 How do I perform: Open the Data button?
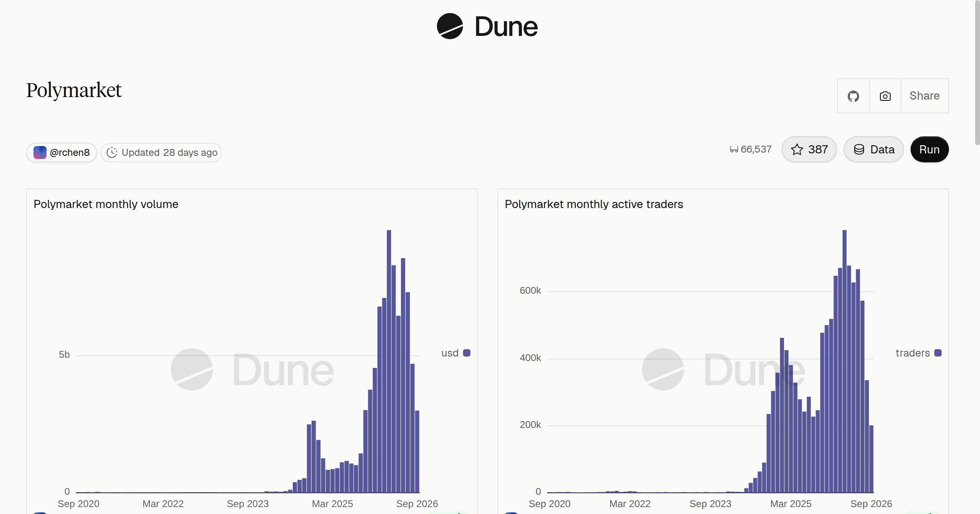873,149
